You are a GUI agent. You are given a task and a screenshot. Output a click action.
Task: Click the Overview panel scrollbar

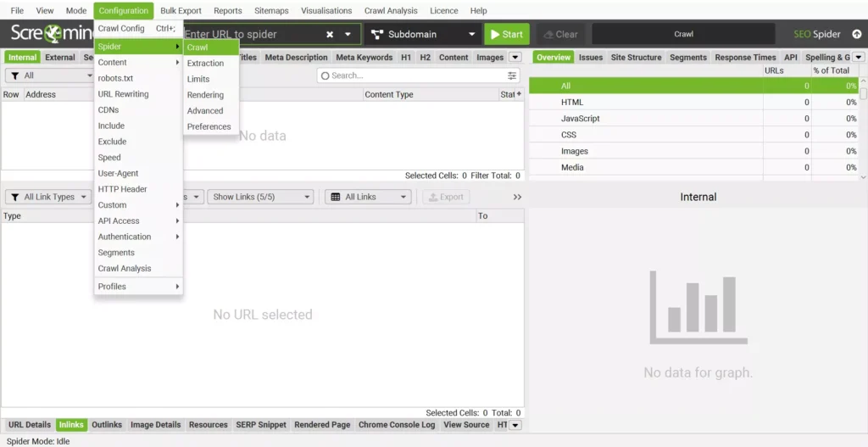click(x=863, y=93)
